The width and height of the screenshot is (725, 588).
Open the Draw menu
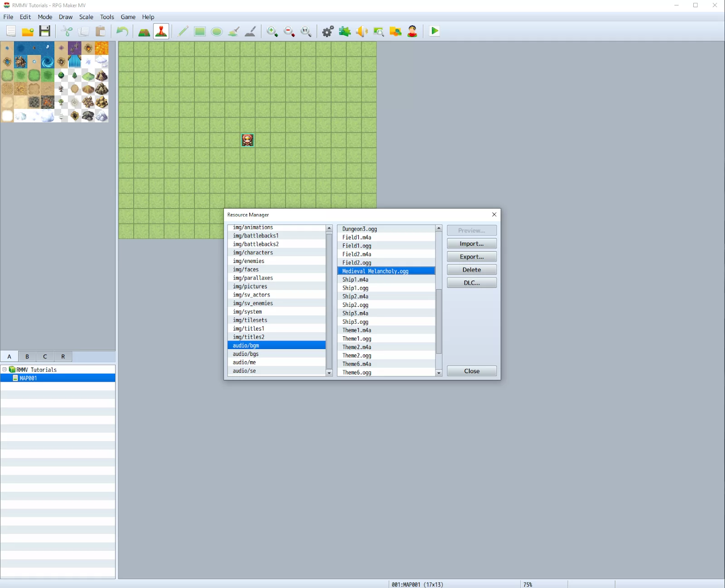tap(66, 17)
